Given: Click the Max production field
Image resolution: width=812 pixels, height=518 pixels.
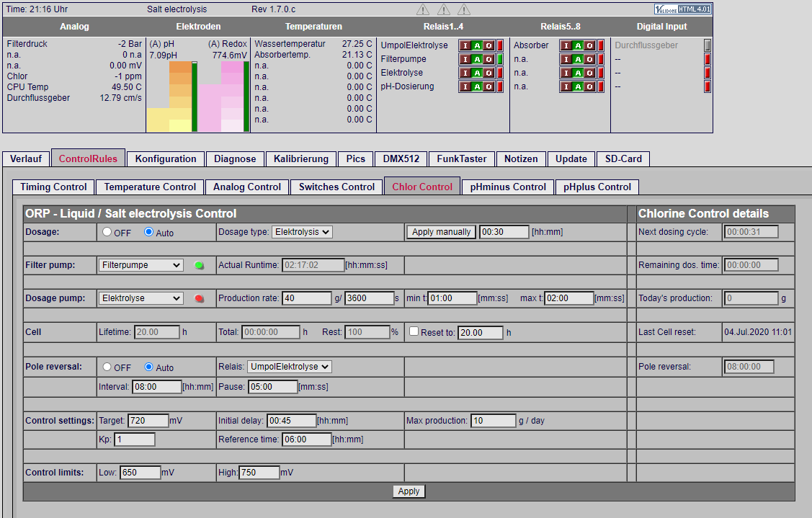Looking at the screenshot, I should (x=494, y=421).
